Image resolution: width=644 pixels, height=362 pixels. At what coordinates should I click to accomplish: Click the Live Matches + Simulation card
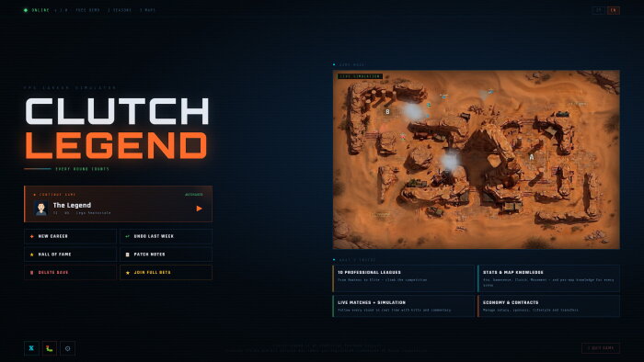click(403, 306)
